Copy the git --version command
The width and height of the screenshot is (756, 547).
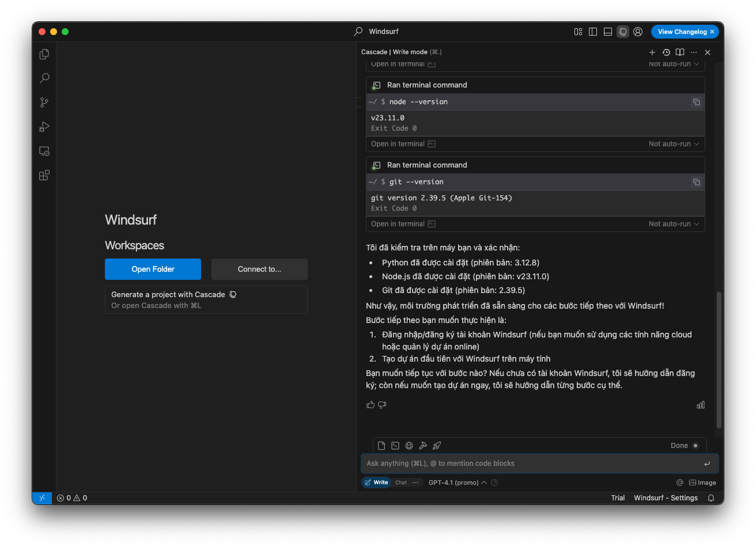click(x=697, y=182)
